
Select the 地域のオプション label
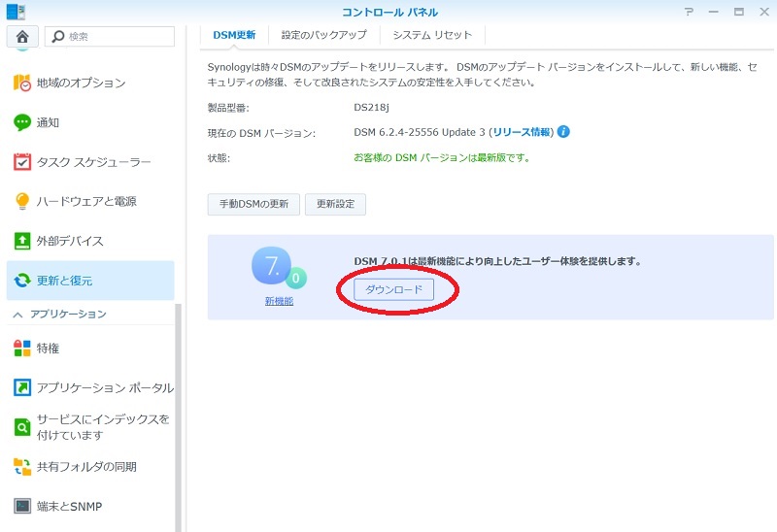(82, 83)
